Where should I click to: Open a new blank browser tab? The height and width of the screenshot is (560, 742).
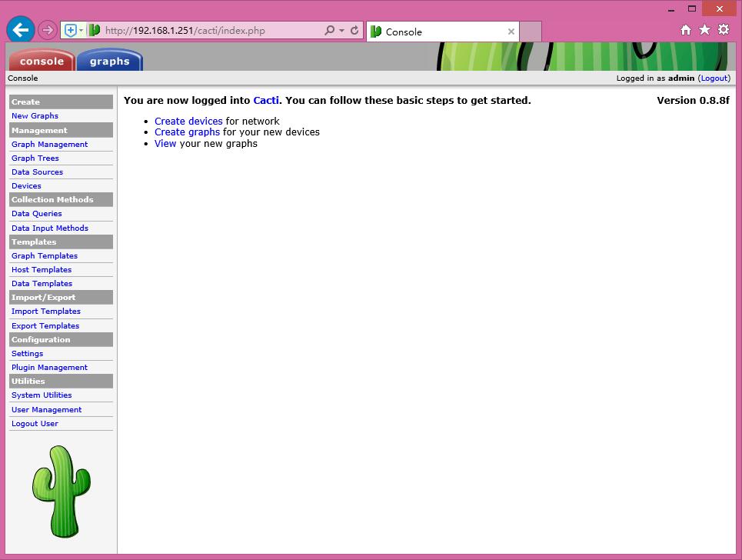click(531, 32)
